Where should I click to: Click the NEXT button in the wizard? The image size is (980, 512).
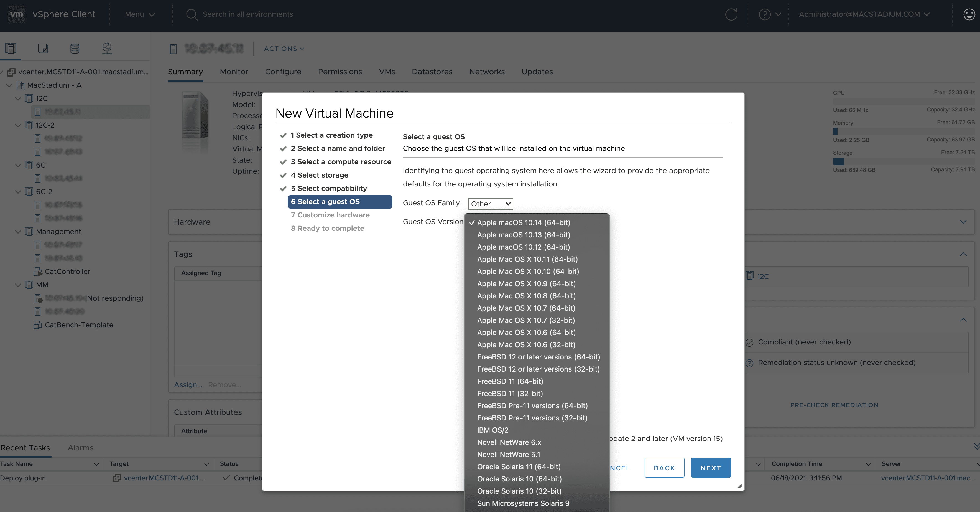pyautogui.click(x=711, y=468)
